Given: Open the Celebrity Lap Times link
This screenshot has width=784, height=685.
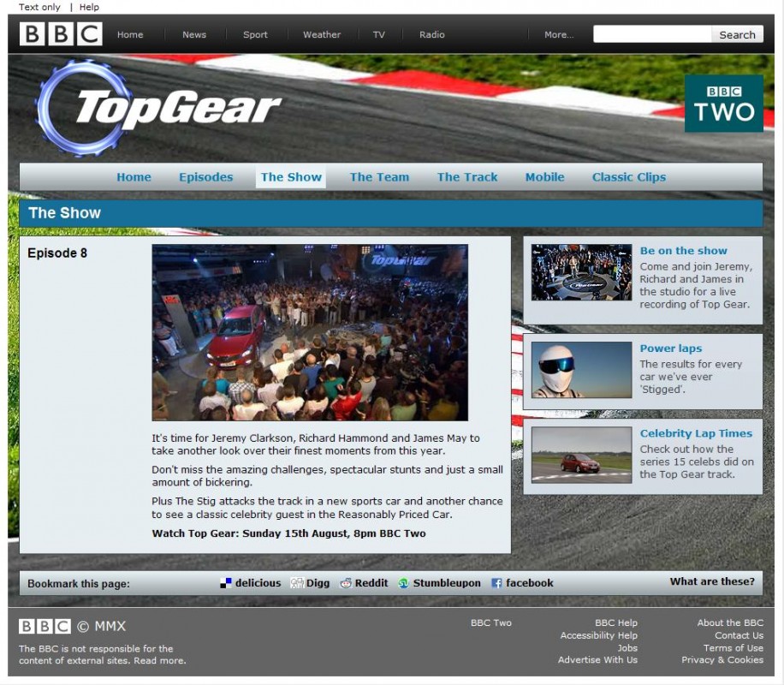Looking at the screenshot, I should point(696,433).
